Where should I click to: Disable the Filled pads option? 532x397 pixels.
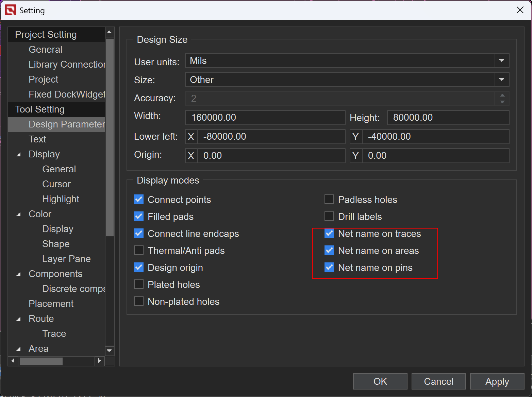(139, 217)
